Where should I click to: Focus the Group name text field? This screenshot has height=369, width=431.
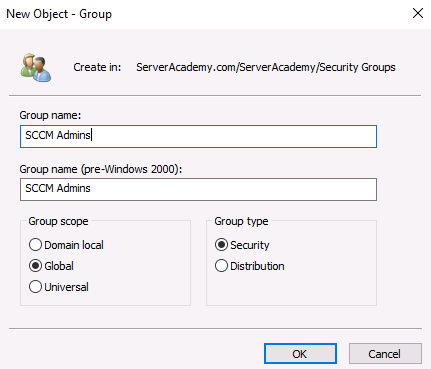pyautogui.click(x=198, y=136)
